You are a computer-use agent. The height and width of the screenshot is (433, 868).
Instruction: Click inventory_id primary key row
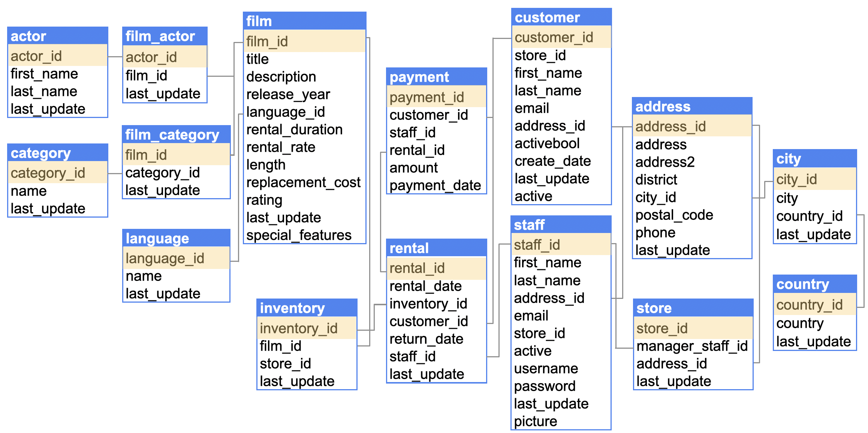coord(299,328)
